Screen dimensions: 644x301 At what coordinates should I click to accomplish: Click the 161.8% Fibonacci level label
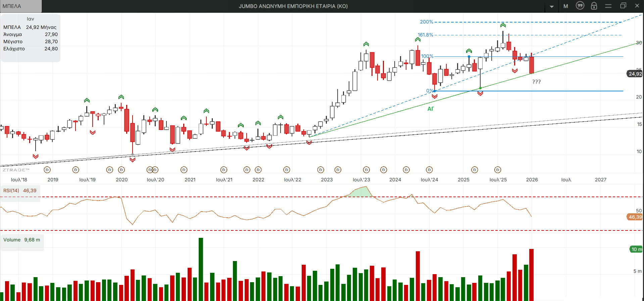425,35
